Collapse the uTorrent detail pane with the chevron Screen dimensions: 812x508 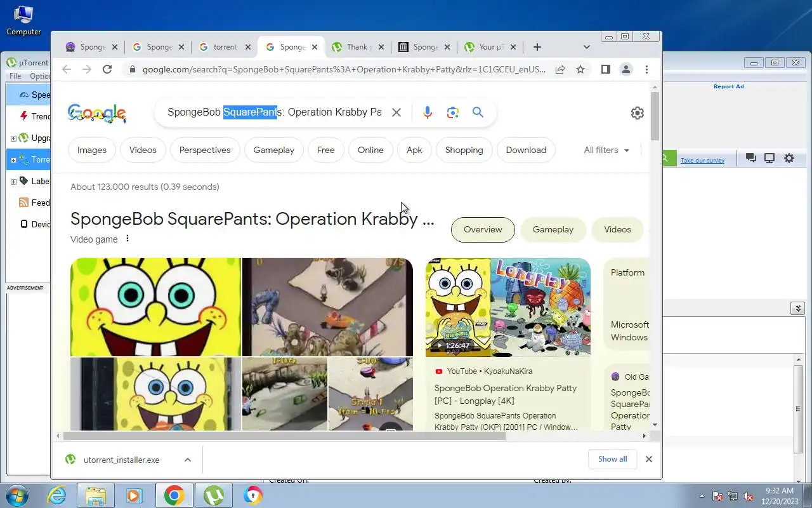coord(798,308)
